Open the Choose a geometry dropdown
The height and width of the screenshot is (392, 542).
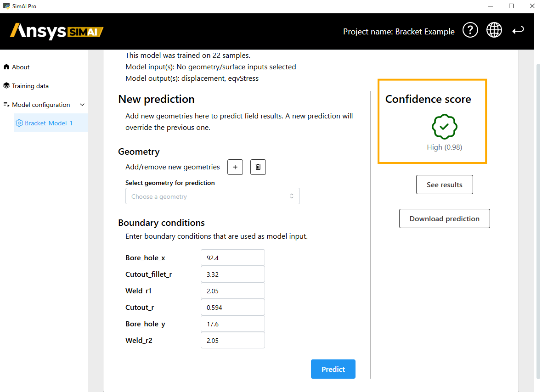[x=212, y=196]
